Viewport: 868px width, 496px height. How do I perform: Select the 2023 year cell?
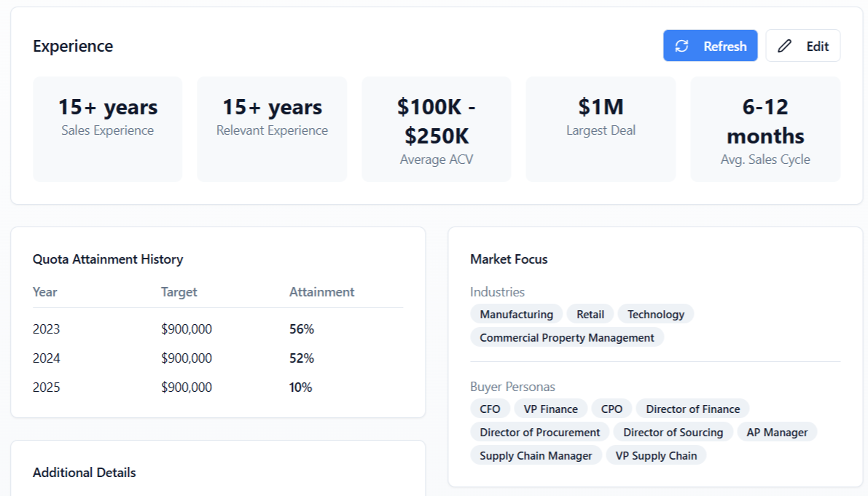[x=47, y=329]
